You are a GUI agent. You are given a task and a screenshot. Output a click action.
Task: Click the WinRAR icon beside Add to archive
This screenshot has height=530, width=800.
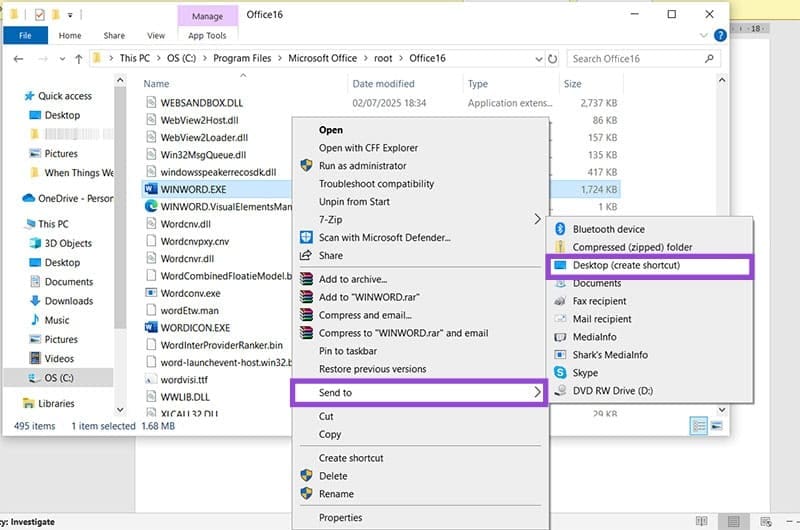pyautogui.click(x=307, y=279)
